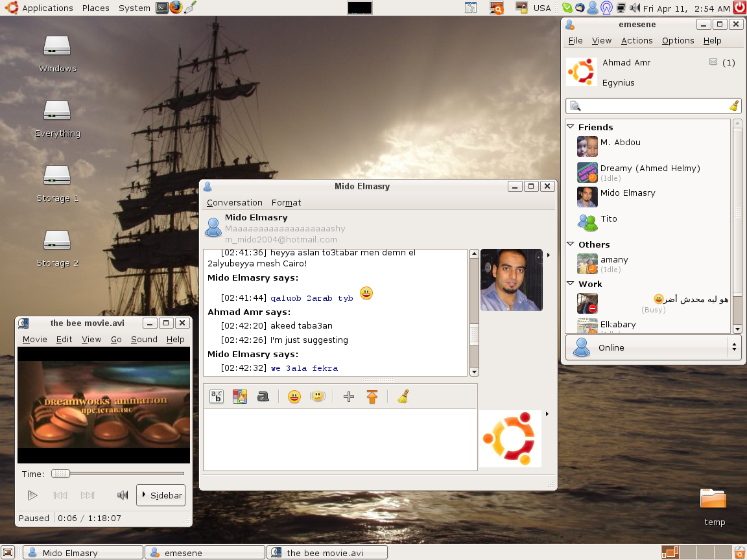Play the paused bee movie
This screenshot has width=747, height=560.
click(32, 496)
